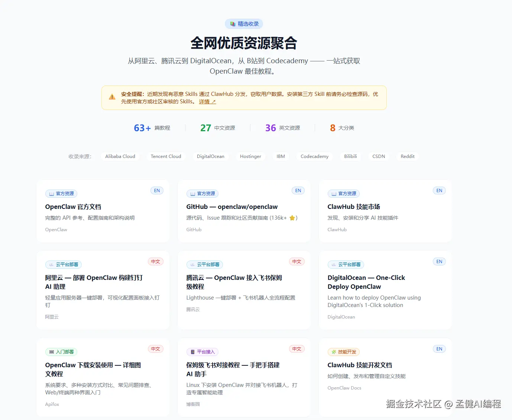Select the Tencent Cloud source chip
512x420 pixels.
tap(166, 156)
